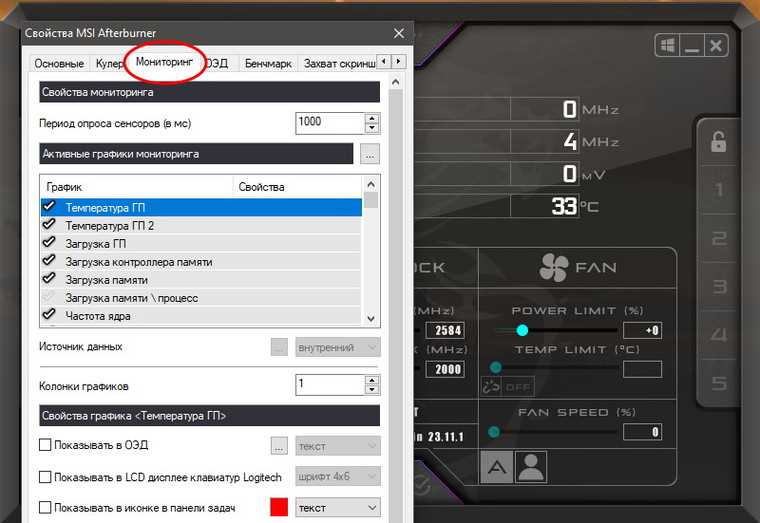Screen dimensions: 760x523
Task: Click the sensor polling period input field
Action: click(329, 123)
